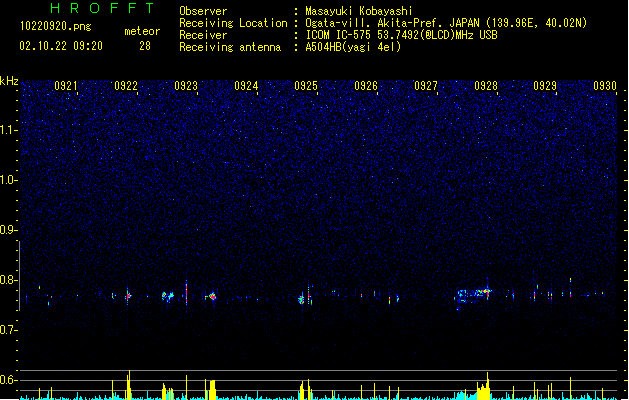The image size is (629, 400).
Task: Click the tall yellow power bar near 0922
Action: click(129, 384)
